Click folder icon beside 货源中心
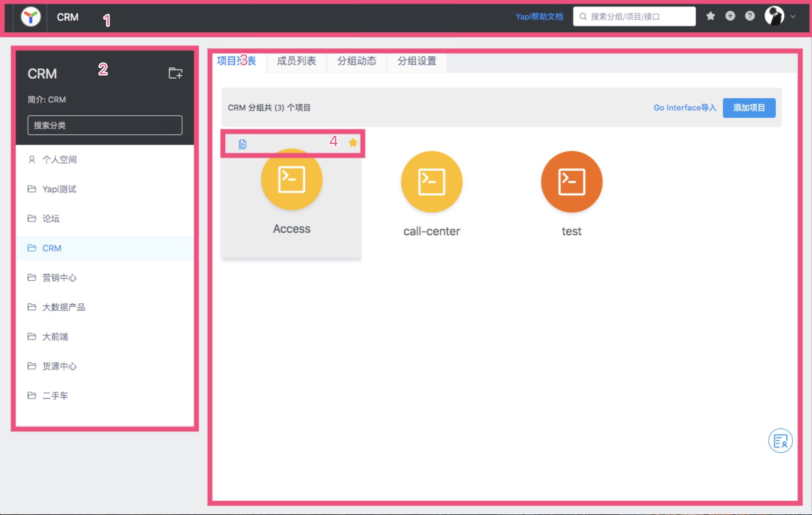The width and height of the screenshot is (812, 515). point(32,366)
